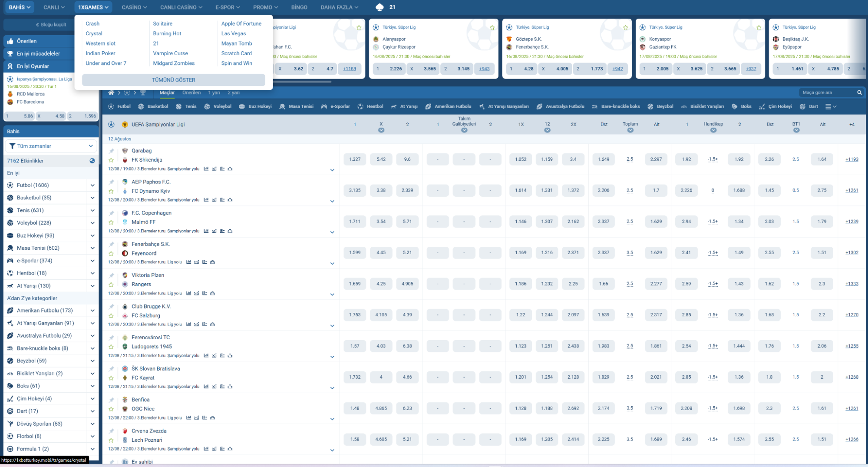Select the Tenis sport icon in sports bar

pyautogui.click(x=178, y=106)
